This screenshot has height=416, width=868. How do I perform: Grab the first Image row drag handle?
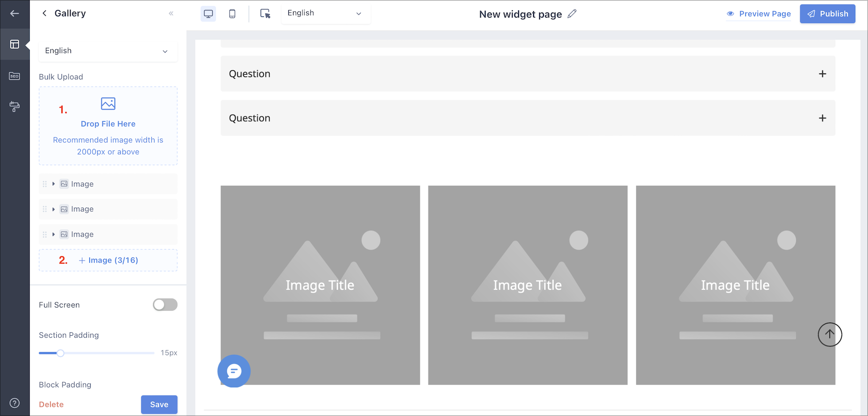[45, 184]
